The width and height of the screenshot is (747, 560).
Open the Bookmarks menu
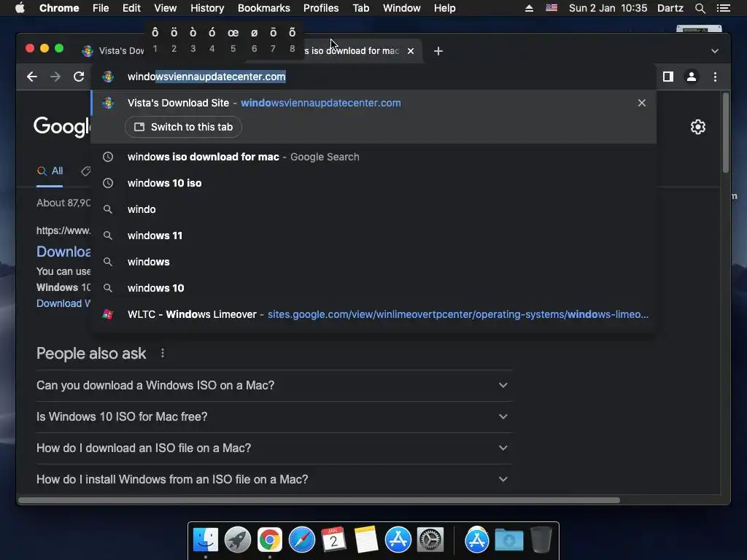point(264,8)
